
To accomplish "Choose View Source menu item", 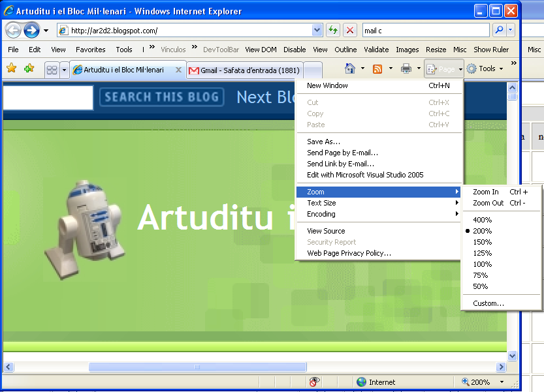I will pyautogui.click(x=380, y=231).
